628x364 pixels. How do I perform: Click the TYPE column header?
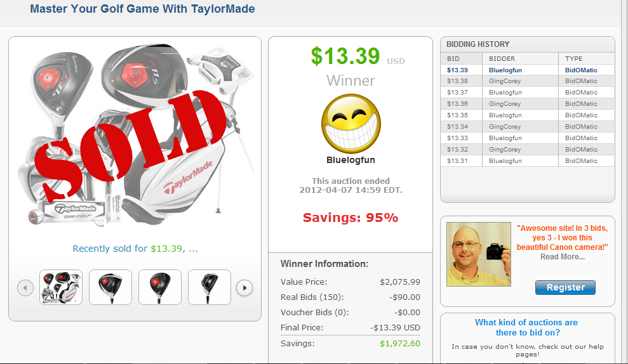pos(574,58)
